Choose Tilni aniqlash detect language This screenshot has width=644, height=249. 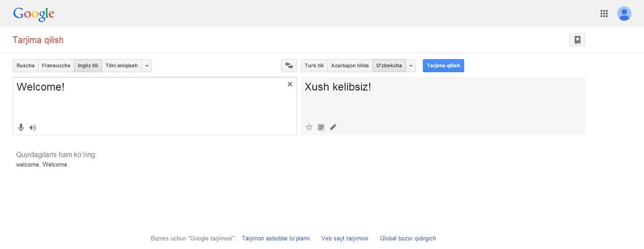[122, 66]
